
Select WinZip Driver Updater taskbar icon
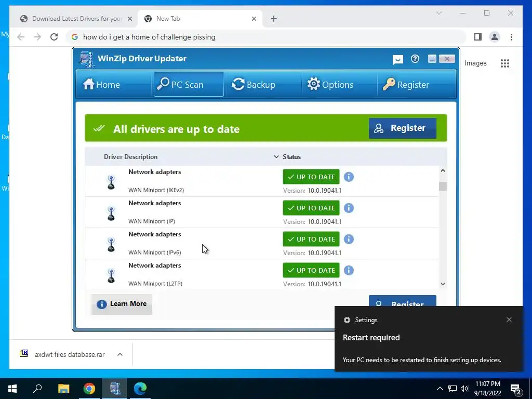(x=115, y=389)
